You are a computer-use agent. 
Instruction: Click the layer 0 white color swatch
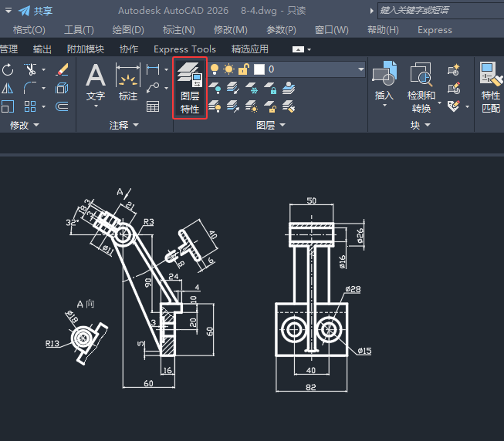pos(259,69)
